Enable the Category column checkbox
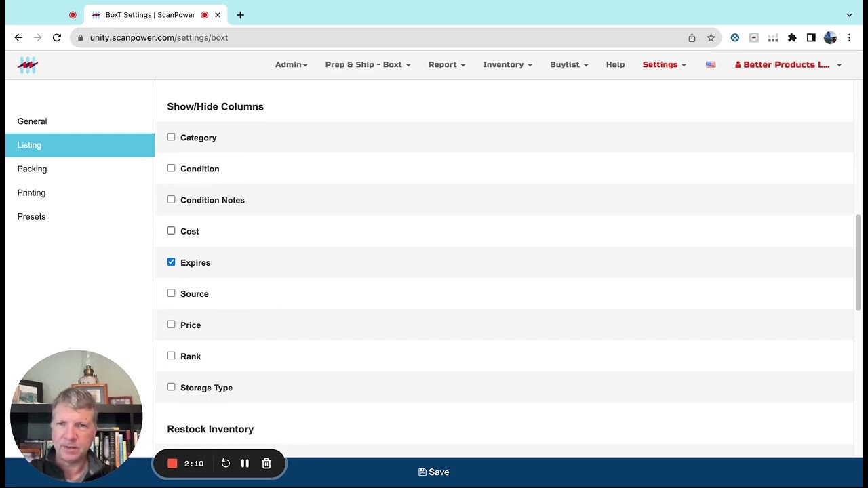Screen dimensions: 868x488 pyautogui.click(x=171, y=137)
